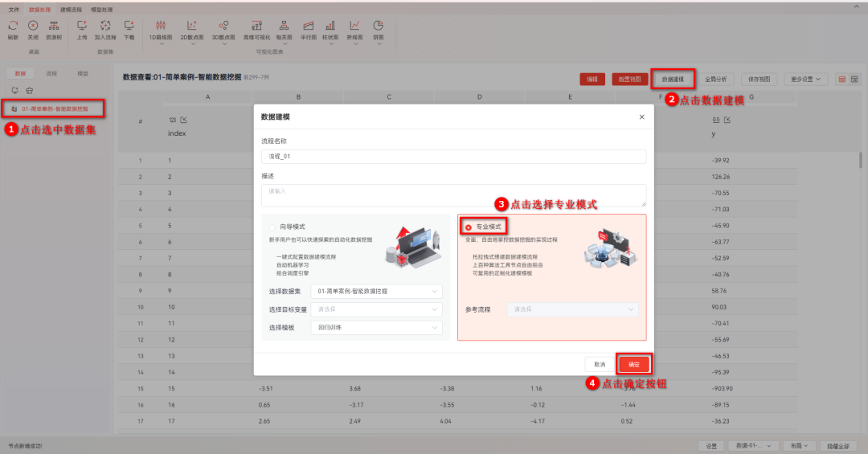
Task: Close the 数据建模 dialog with X
Action: 641,117
